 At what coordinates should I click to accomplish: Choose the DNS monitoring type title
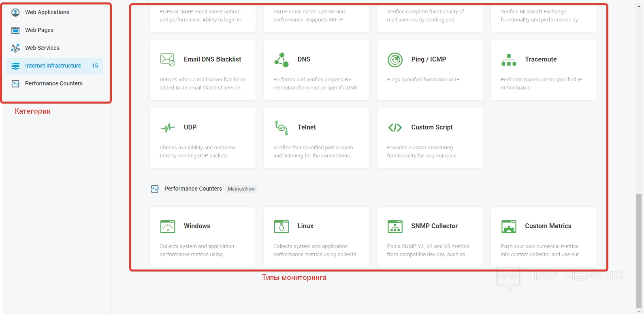coord(304,59)
